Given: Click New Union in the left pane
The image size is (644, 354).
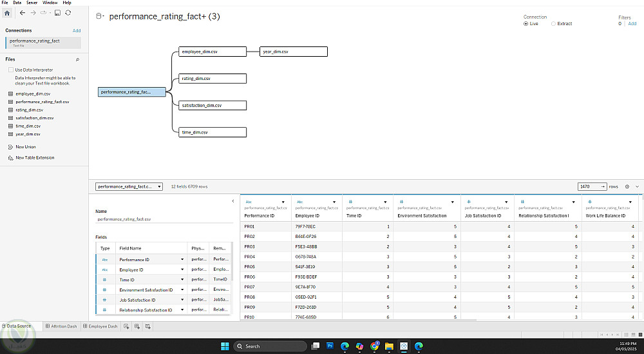Looking at the screenshot, I should 26,147.
